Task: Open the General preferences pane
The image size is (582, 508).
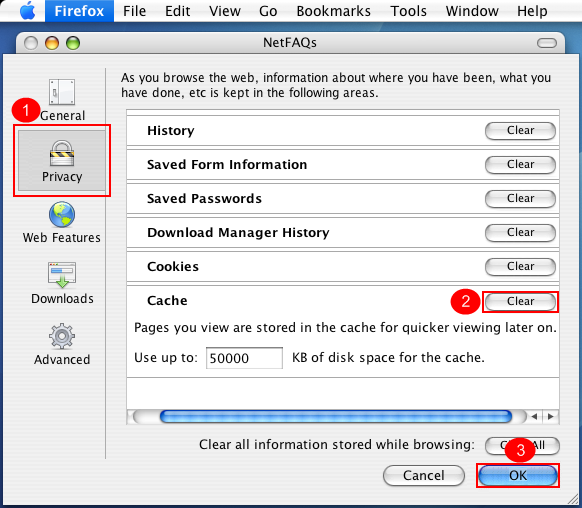Action: (x=62, y=100)
